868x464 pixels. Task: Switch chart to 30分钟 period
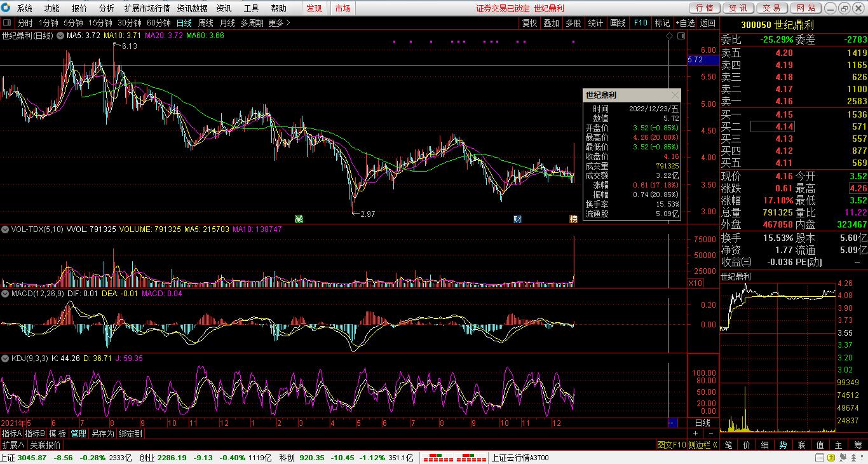click(x=130, y=23)
